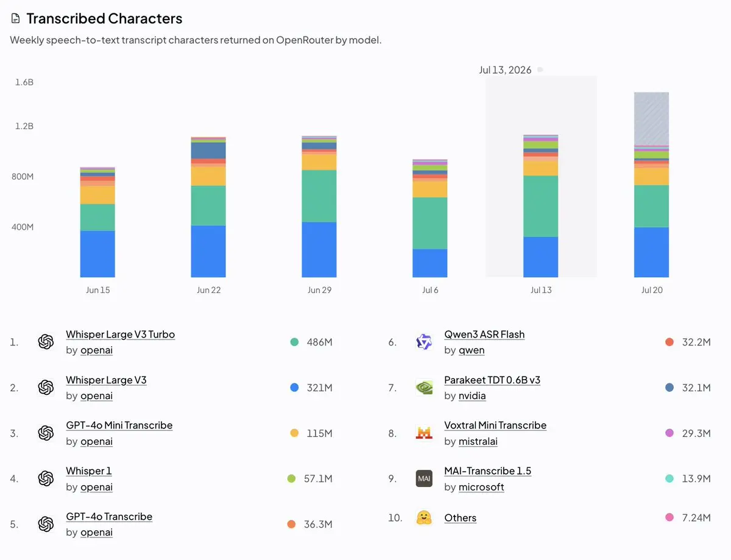Open the GPT-4o Mini Transcribe link

119,425
